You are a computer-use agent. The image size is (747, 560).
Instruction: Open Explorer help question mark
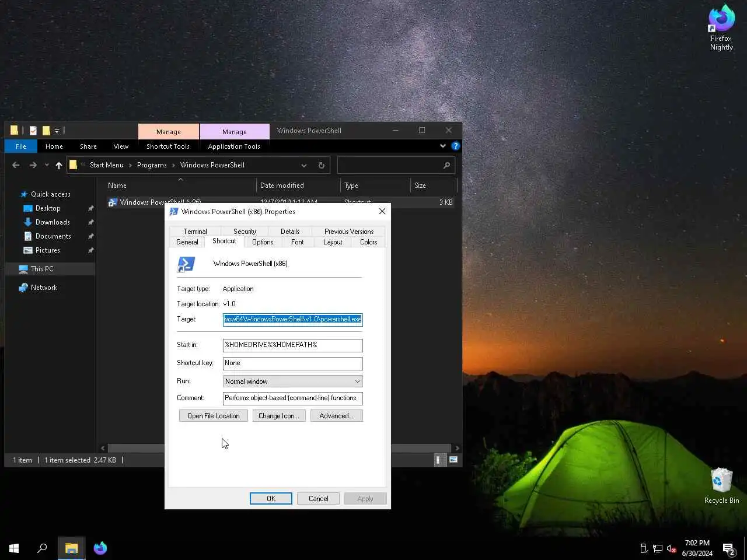click(x=456, y=146)
